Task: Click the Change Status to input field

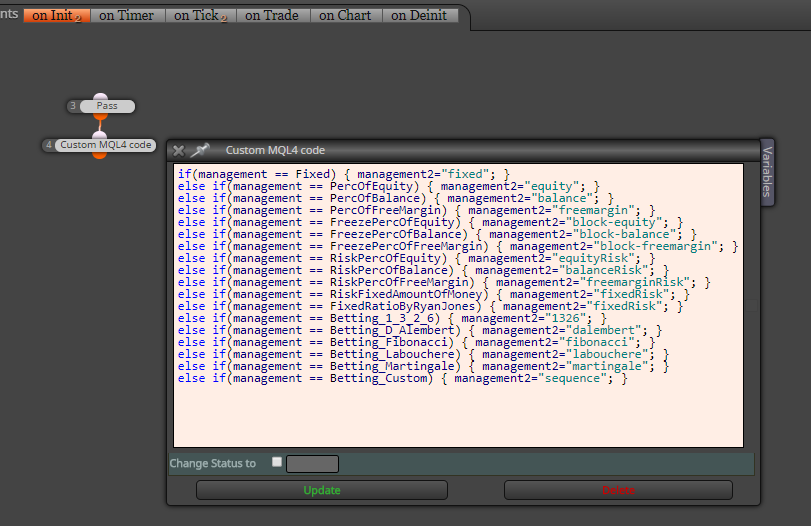Action: coord(312,464)
